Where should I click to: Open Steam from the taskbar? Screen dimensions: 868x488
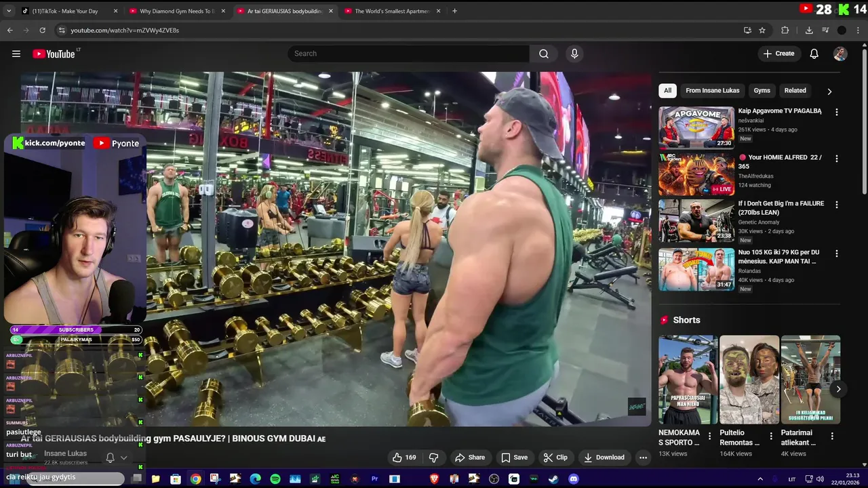[x=553, y=479]
